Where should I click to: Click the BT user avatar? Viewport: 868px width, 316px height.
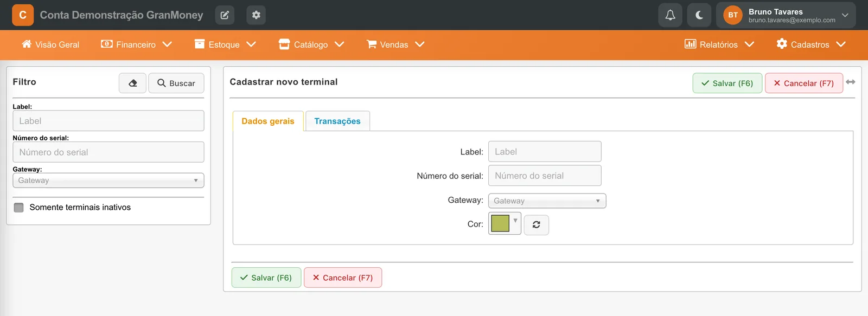(733, 15)
